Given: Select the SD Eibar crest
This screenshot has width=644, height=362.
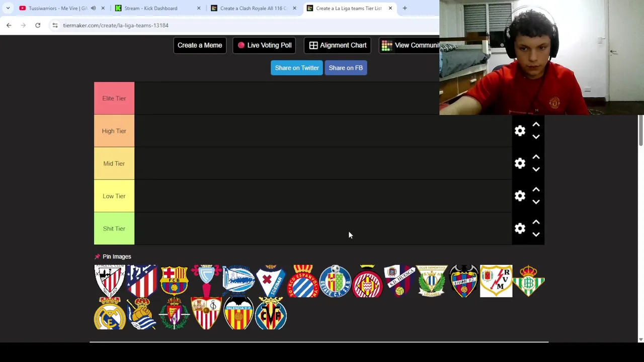Looking at the screenshot, I should point(271,281).
